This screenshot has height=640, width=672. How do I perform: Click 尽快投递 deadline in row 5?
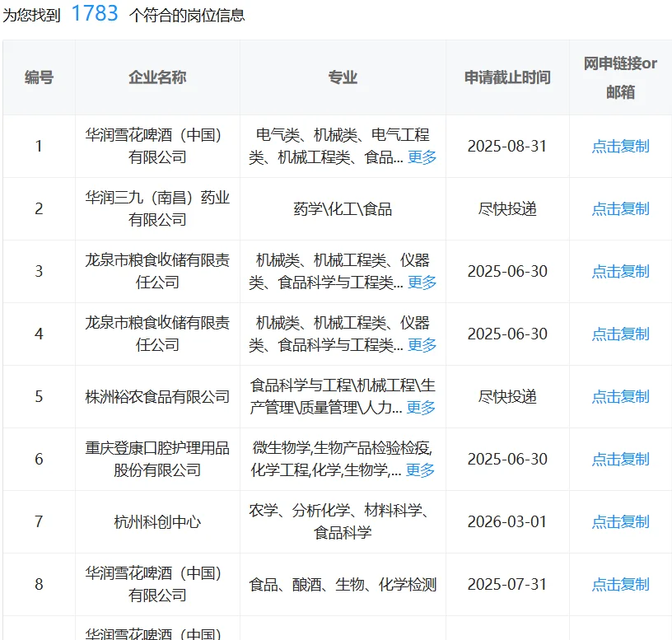point(507,396)
